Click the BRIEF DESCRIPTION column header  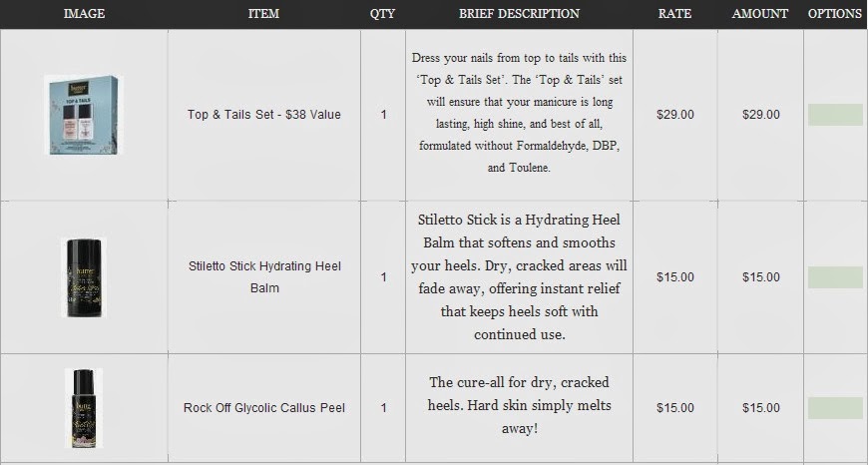(519, 14)
